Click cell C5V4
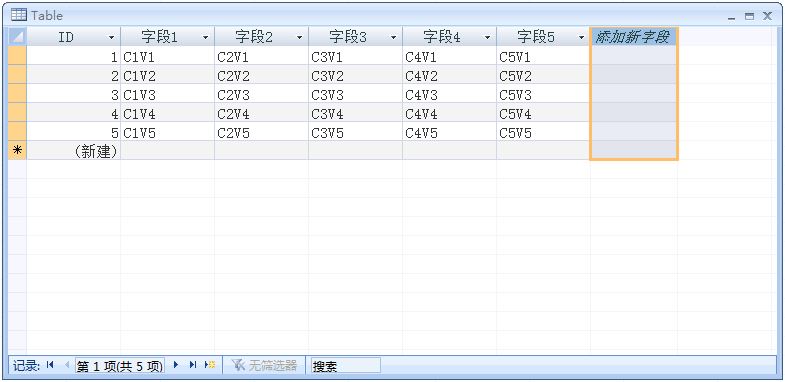Viewport: 785px width, 382px height. tap(544, 113)
